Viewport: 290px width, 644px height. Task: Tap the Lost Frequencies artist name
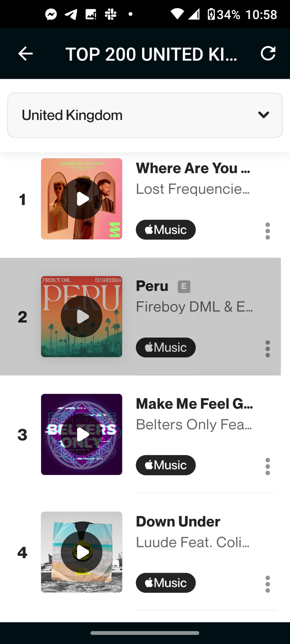pyautogui.click(x=193, y=189)
